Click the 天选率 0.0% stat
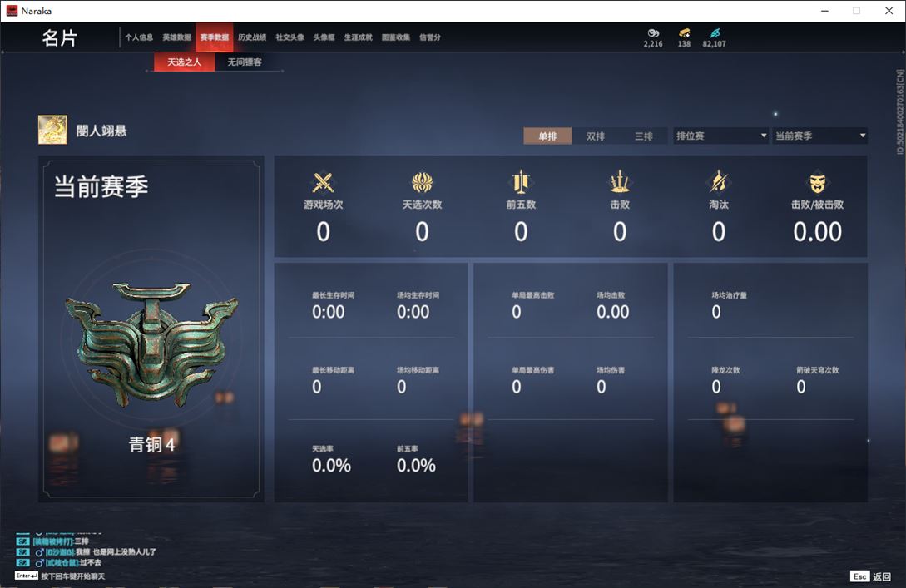The height and width of the screenshot is (588, 906). pyautogui.click(x=332, y=460)
